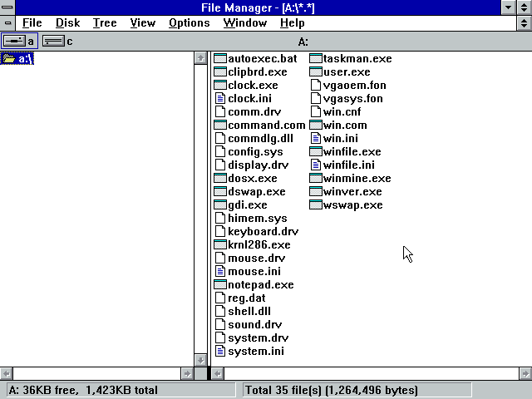This screenshot has width=532, height=399.
Task: Select the a:\ root folder in tree
Action: coord(17,59)
